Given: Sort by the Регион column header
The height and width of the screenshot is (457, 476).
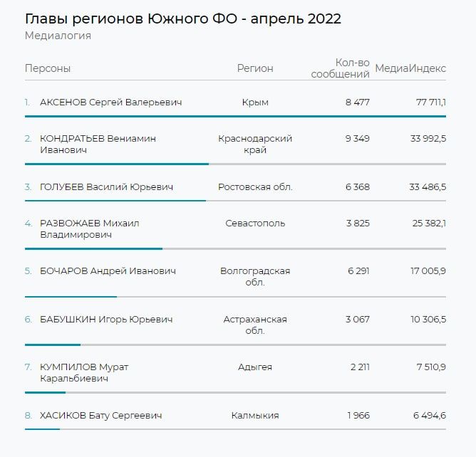Looking at the screenshot, I should [x=255, y=68].
